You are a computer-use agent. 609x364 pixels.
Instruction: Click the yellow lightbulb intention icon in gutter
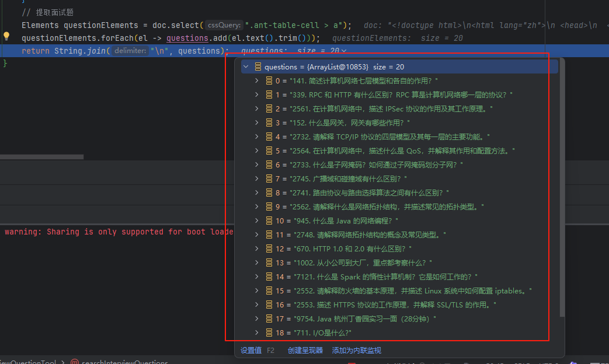tap(6, 37)
